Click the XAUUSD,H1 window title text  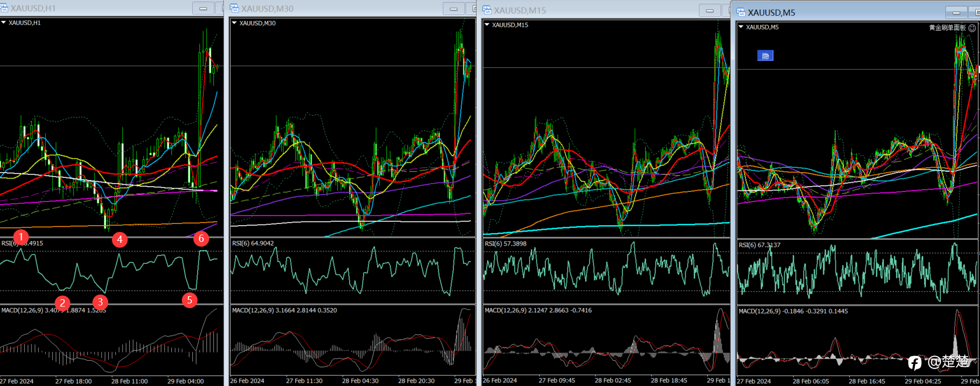pos(33,8)
